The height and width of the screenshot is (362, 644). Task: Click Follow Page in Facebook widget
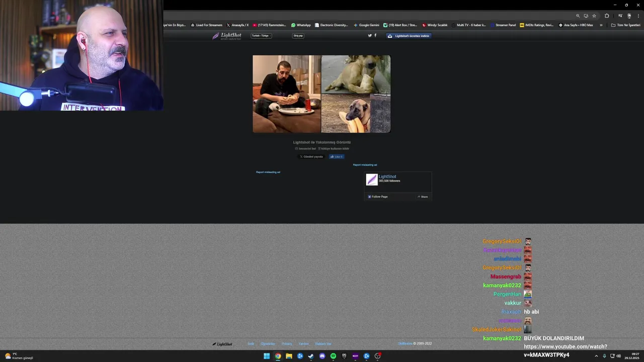pyautogui.click(x=378, y=197)
